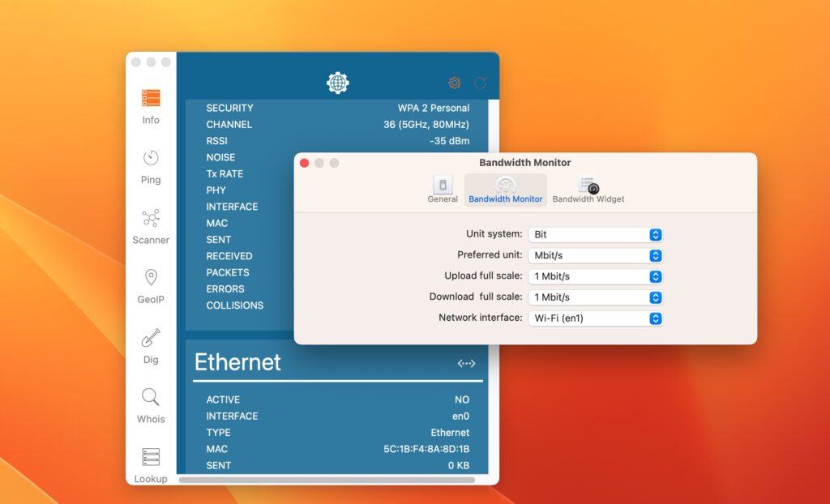Viewport: 830px width, 504px height.
Task: Select the Bandwidth Monitor tab
Action: pyautogui.click(x=505, y=189)
